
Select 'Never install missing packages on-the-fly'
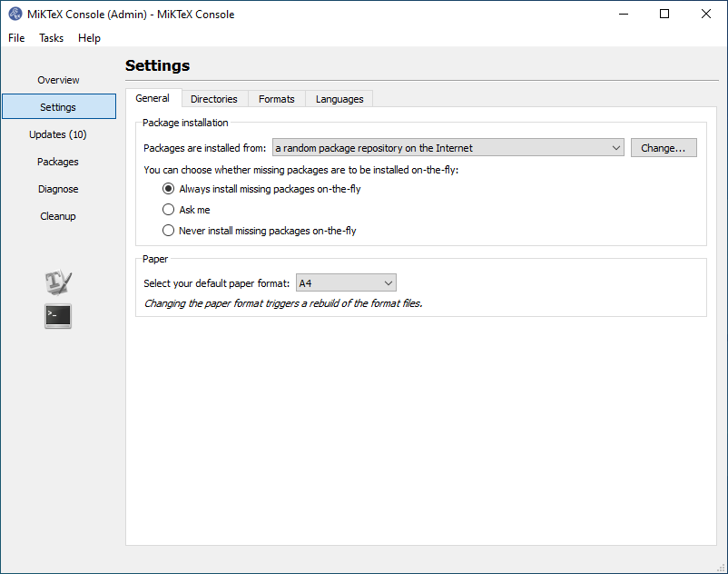168,231
